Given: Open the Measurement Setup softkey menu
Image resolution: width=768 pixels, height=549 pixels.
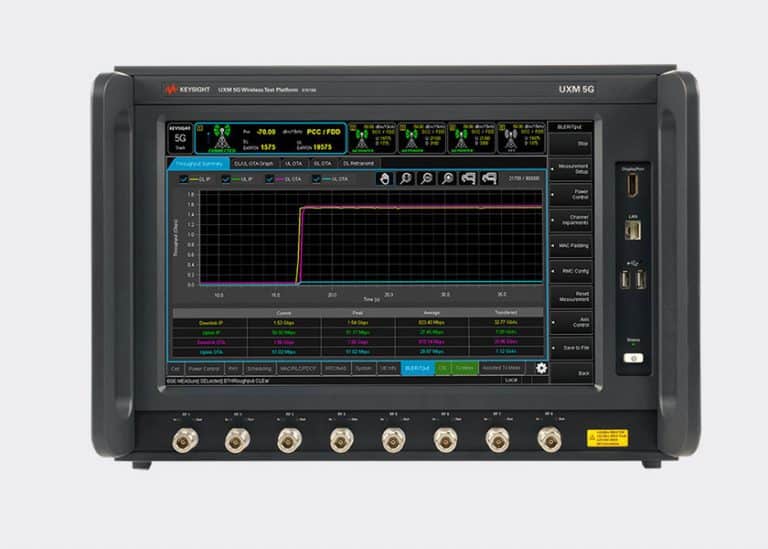Looking at the screenshot, I should [571, 169].
